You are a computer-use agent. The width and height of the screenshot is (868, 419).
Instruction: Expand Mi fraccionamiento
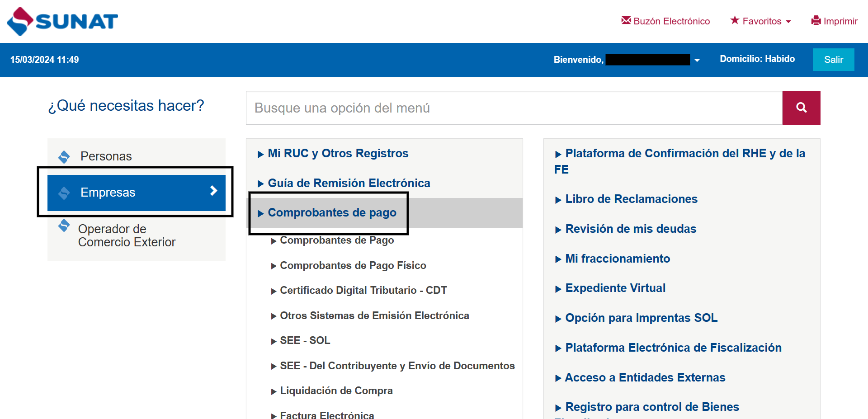click(613, 259)
